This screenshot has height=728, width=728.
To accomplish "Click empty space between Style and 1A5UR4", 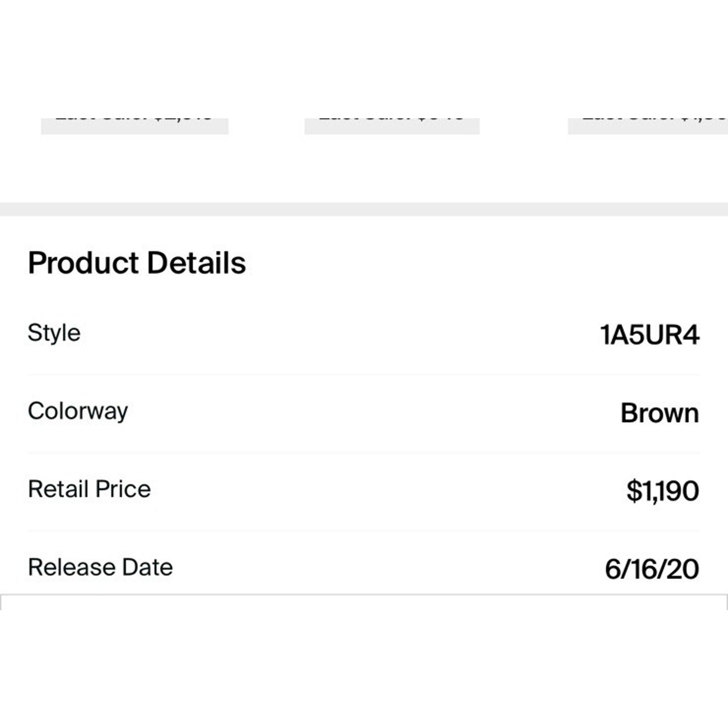I will [340, 334].
